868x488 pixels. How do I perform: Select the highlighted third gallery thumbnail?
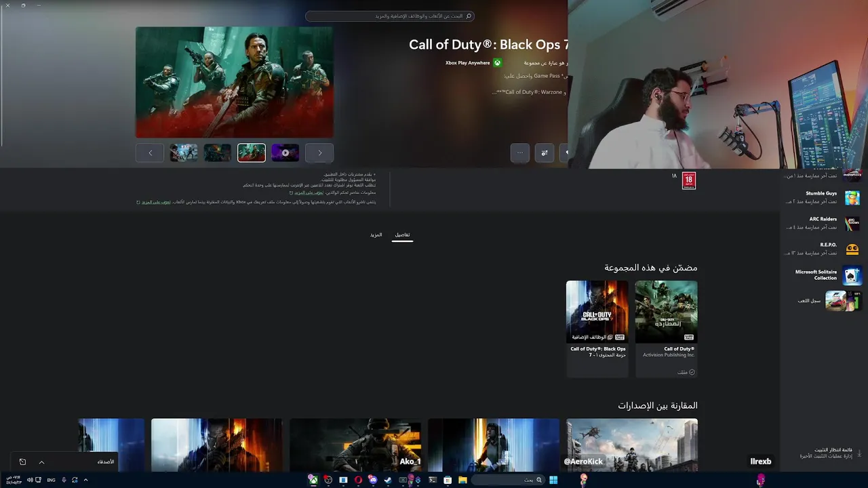coord(252,152)
